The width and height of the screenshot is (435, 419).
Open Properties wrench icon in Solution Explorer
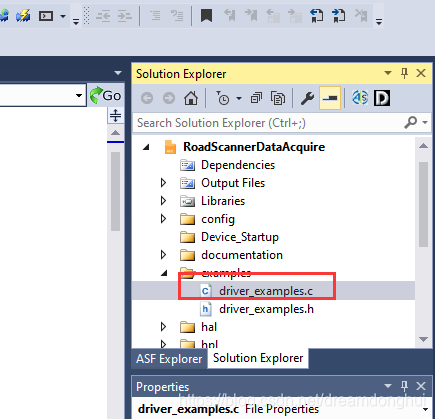pyautogui.click(x=307, y=98)
